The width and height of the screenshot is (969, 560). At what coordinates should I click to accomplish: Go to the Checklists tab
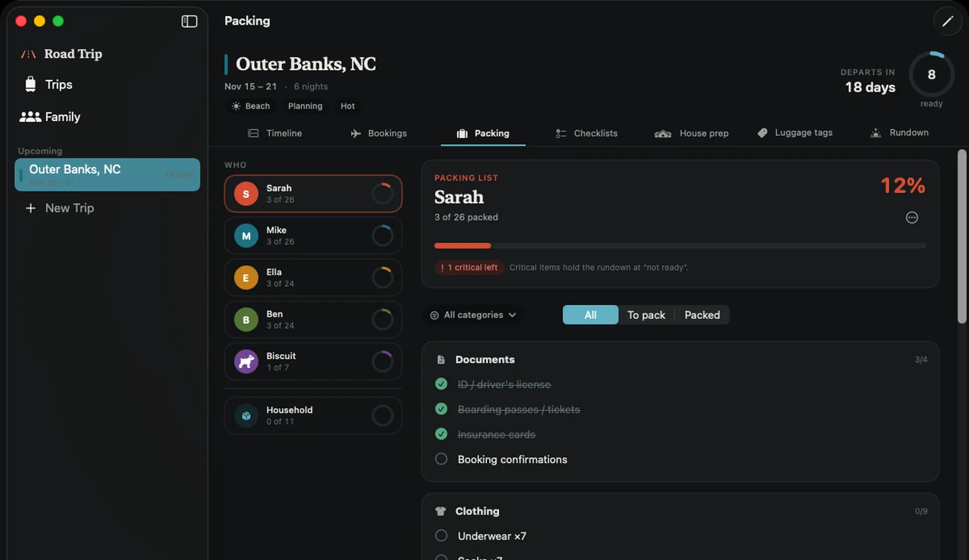[x=587, y=133]
